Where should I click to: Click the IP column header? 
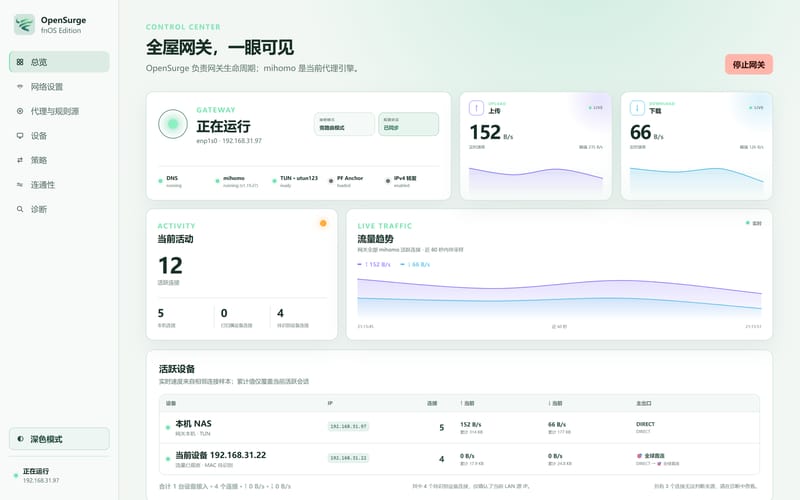pyautogui.click(x=330, y=403)
